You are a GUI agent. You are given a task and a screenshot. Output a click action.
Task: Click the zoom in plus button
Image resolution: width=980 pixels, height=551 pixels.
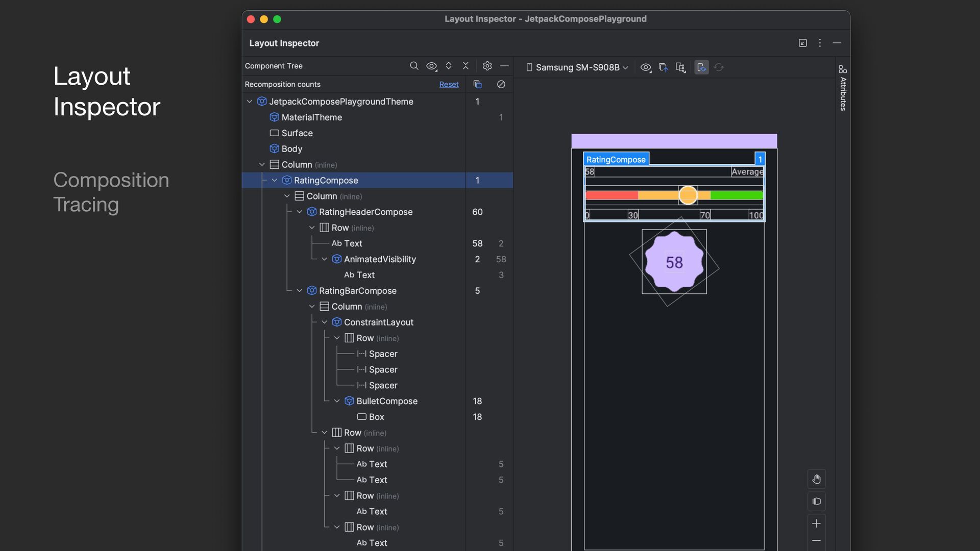[x=816, y=523]
